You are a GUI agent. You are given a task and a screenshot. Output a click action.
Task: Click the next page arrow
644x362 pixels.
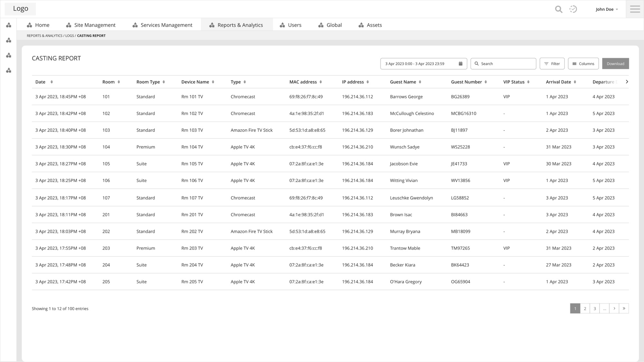[x=614, y=309]
